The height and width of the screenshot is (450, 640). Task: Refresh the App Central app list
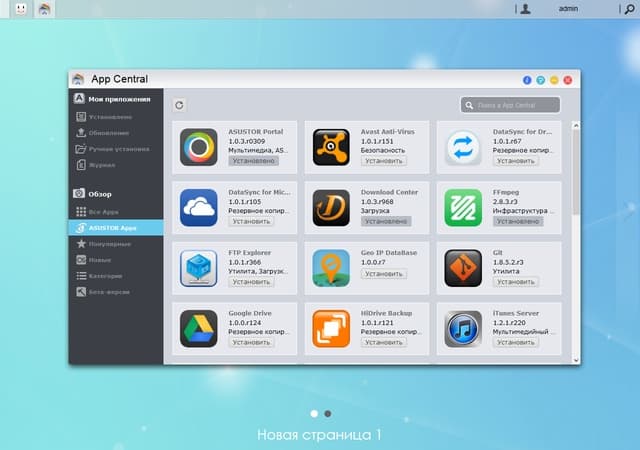(x=179, y=105)
